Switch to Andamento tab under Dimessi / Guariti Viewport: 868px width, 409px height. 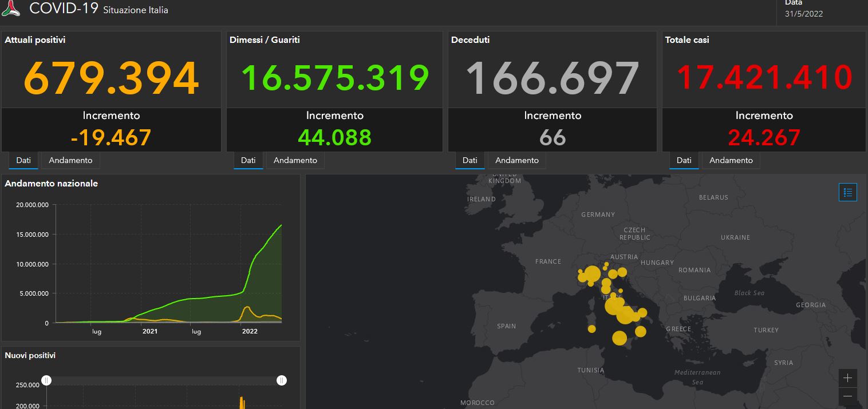click(295, 160)
